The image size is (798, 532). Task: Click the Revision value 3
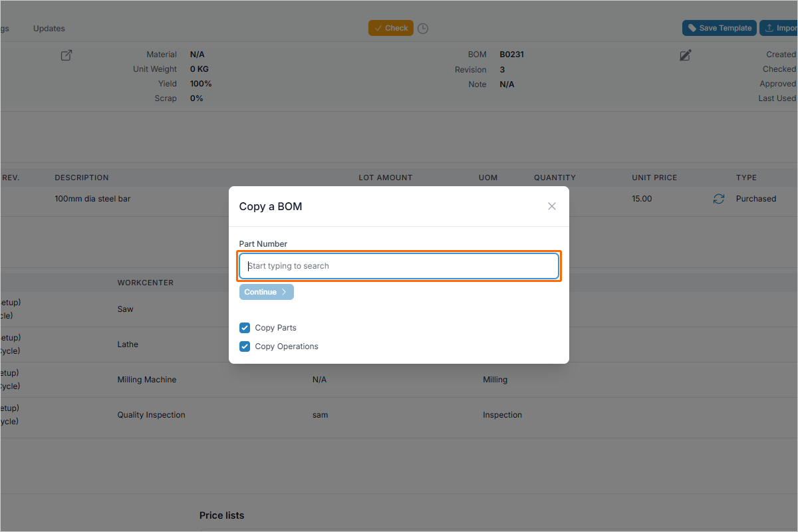(502, 70)
